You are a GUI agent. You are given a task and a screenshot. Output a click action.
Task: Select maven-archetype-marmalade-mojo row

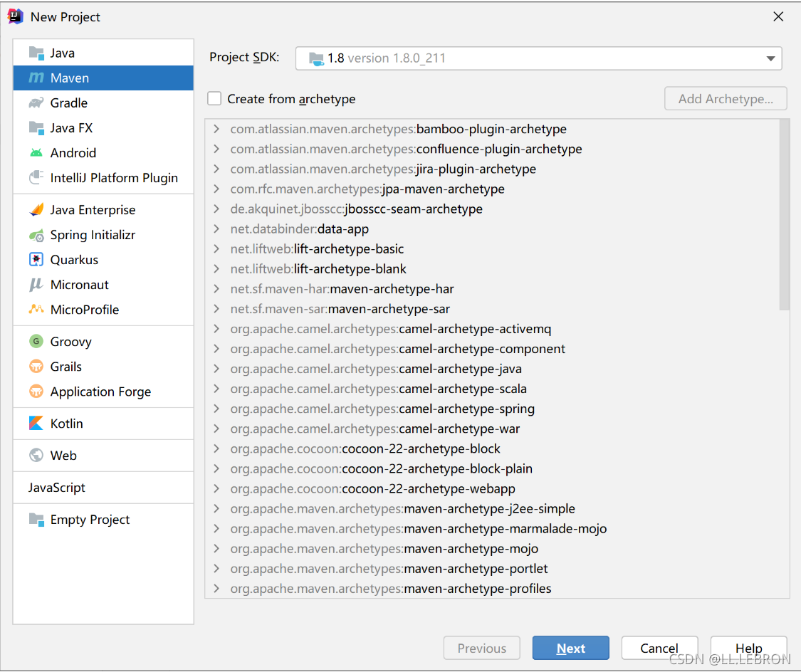coord(492,528)
